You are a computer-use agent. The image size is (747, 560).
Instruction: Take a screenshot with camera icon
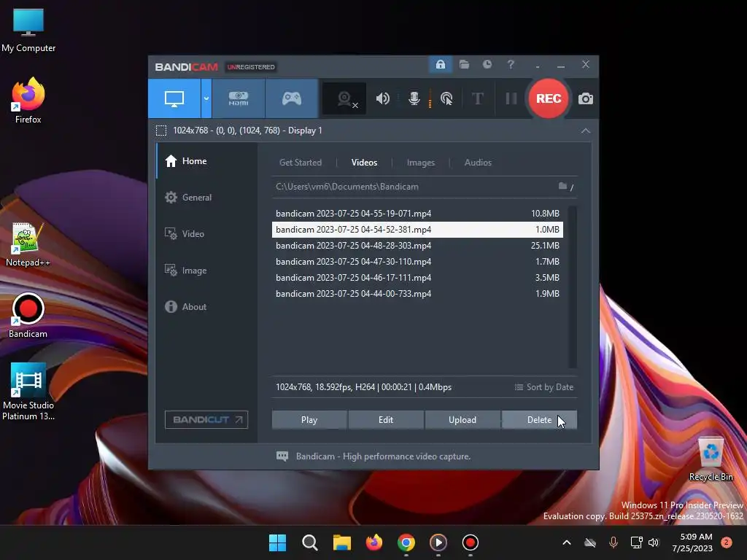pos(586,98)
